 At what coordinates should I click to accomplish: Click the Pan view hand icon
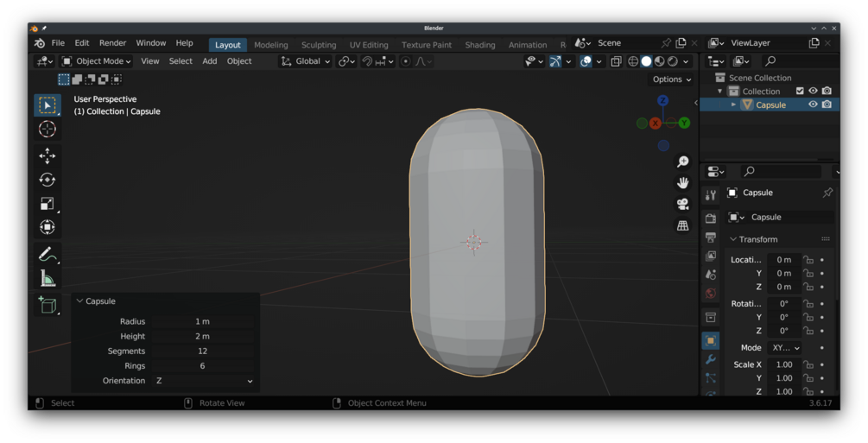682,183
